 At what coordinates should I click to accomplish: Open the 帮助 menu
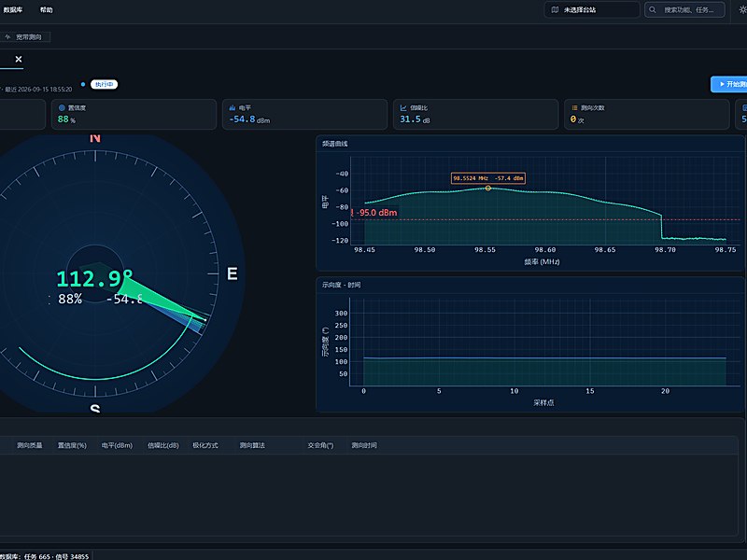[x=46, y=10]
